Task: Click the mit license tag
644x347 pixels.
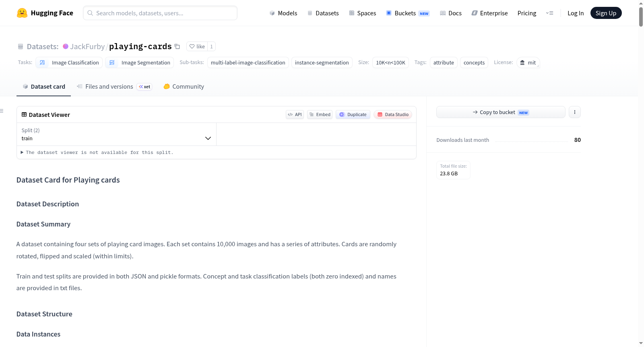Action: (528, 62)
